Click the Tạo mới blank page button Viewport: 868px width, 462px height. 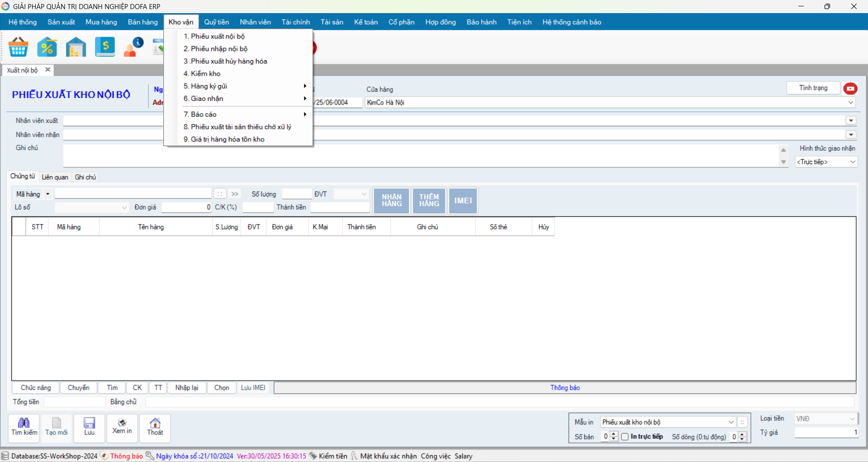tap(57, 428)
